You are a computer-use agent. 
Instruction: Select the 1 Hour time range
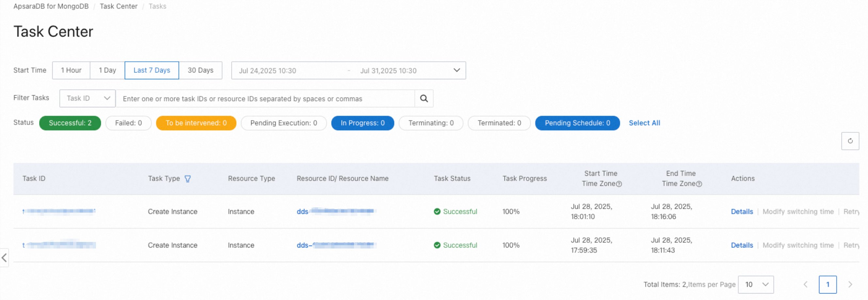pyautogui.click(x=71, y=70)
